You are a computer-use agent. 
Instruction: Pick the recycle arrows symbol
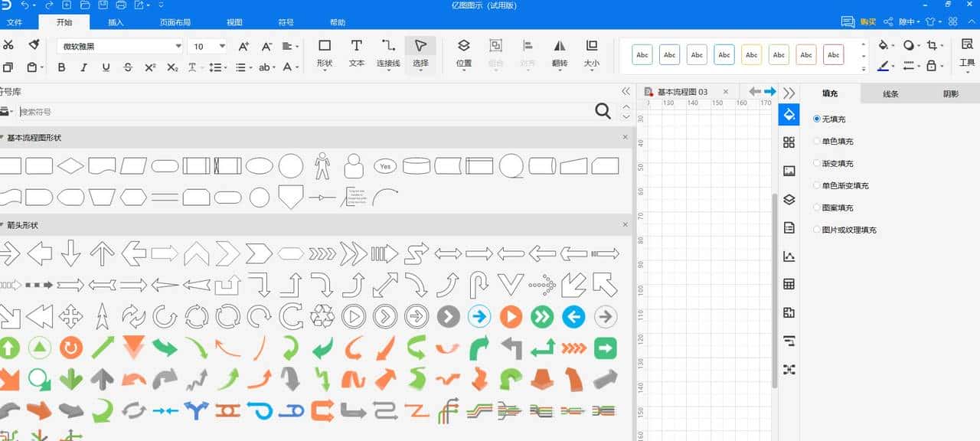[322, 316]
